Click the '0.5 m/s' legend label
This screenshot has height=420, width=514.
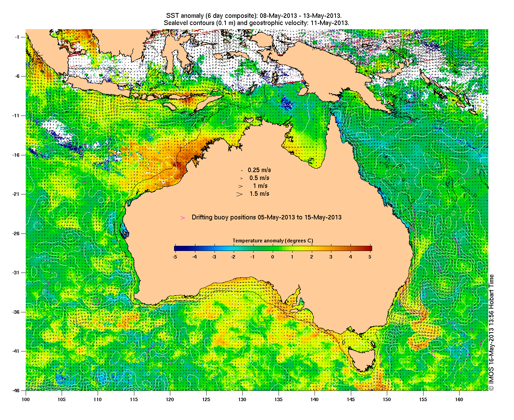pos(259,178)
